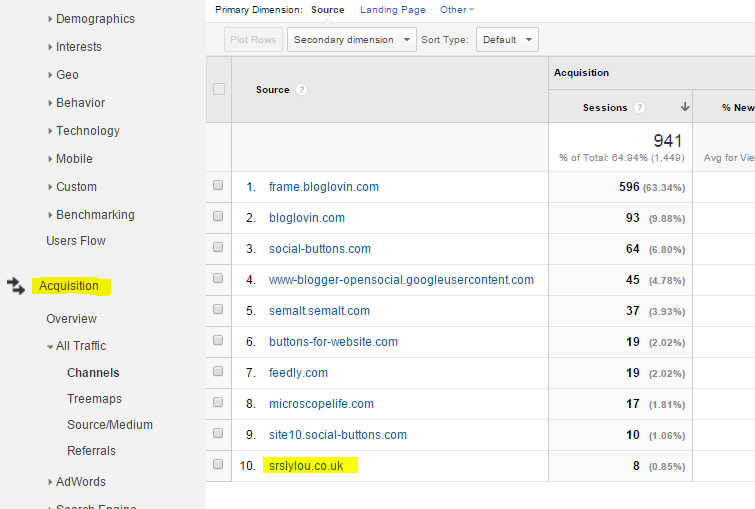
Task: Open the Users Flow report
Action: (x=76, y=241)
